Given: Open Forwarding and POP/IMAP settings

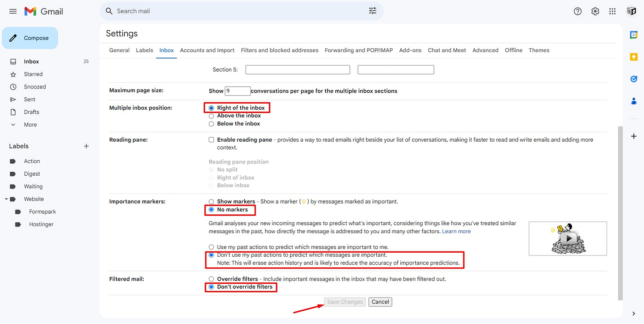Looking at the screenshot, I should pyautogui.click(x=358, y=50).
